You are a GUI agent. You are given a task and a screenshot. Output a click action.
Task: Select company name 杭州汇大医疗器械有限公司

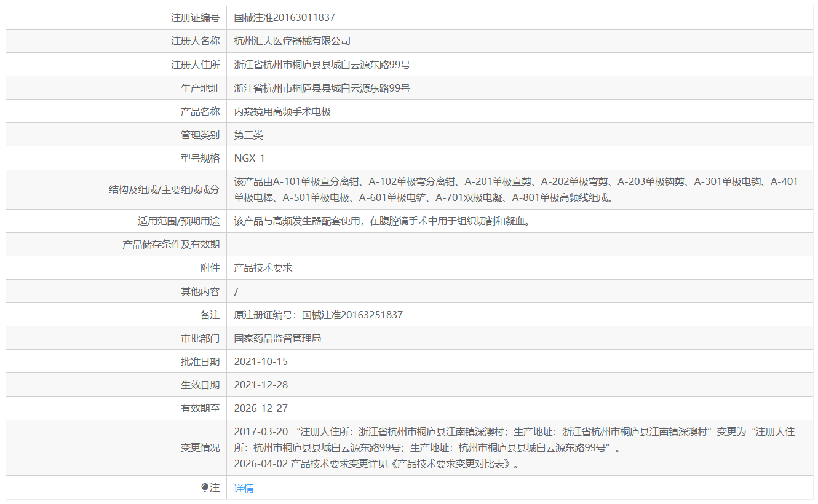tap(292, 41)
